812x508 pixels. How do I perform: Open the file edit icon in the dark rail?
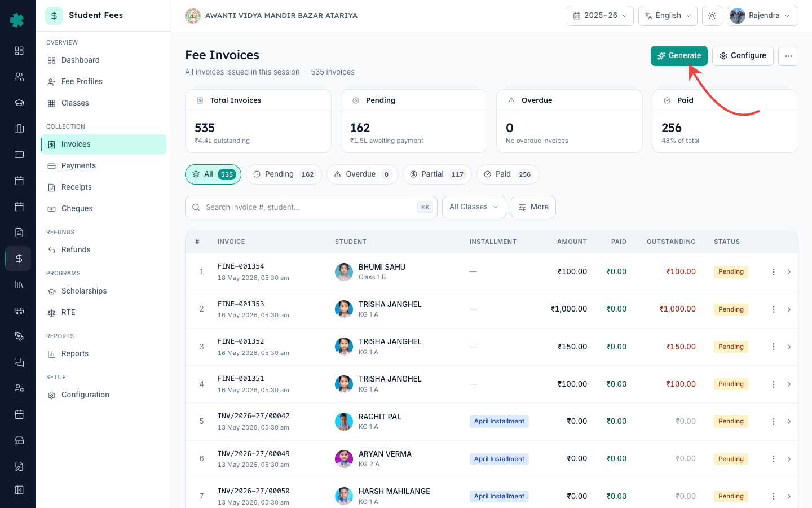(19, 466)
